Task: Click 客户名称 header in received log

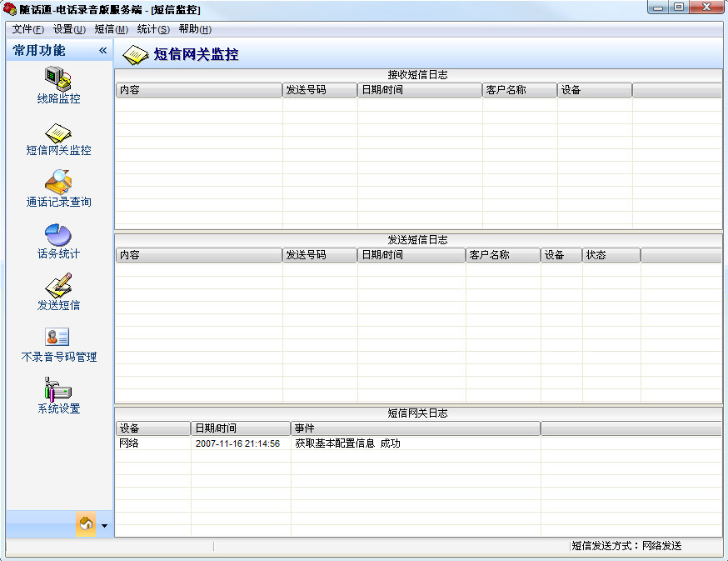Action: [x=519, y=90]
